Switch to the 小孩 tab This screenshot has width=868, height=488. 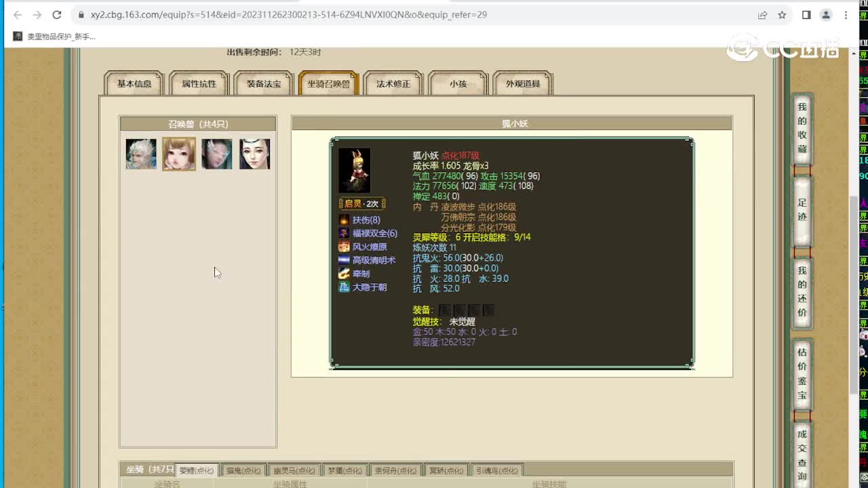tap(458, 83)
